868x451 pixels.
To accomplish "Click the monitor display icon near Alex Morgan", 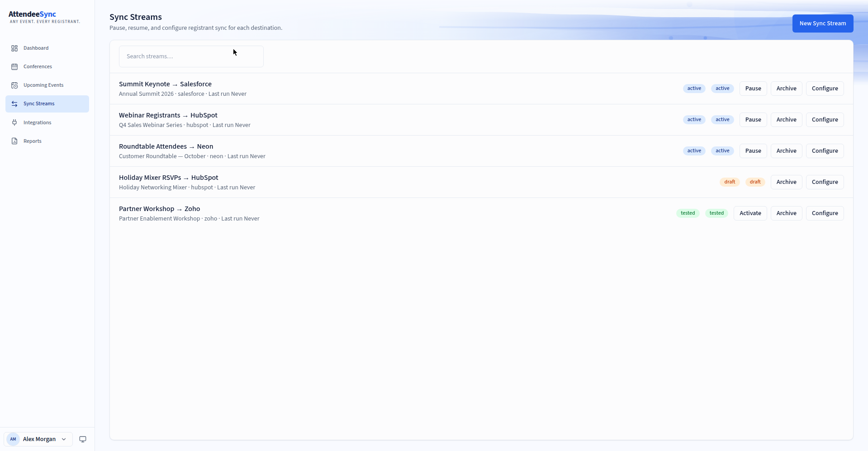I will point(83,439).
